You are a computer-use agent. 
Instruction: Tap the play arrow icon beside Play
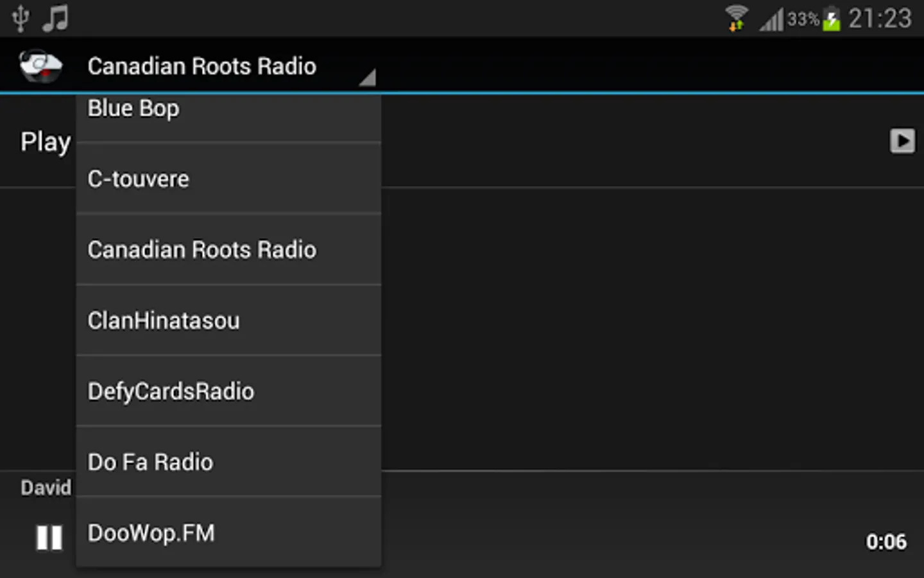coord(902,141)
